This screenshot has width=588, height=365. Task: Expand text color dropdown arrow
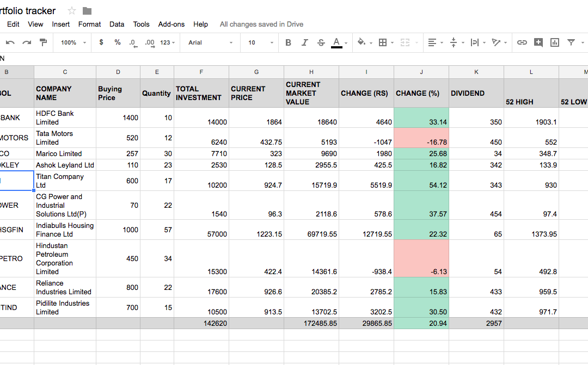click(346, 43)
